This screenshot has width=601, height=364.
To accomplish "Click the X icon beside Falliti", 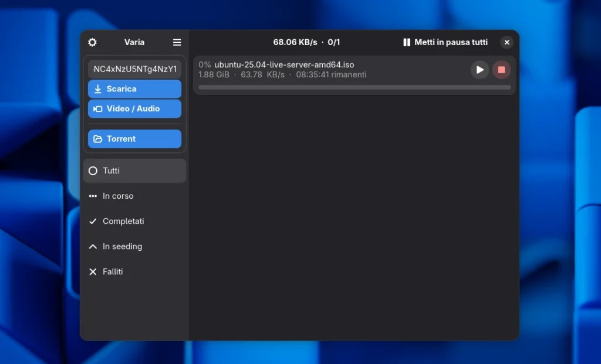I will point(92,271).
